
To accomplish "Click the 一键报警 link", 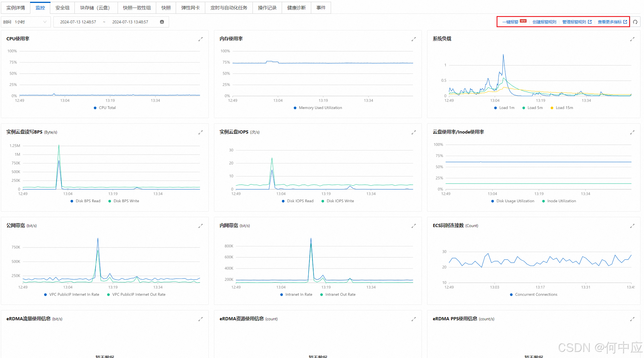I will [510, 22].
